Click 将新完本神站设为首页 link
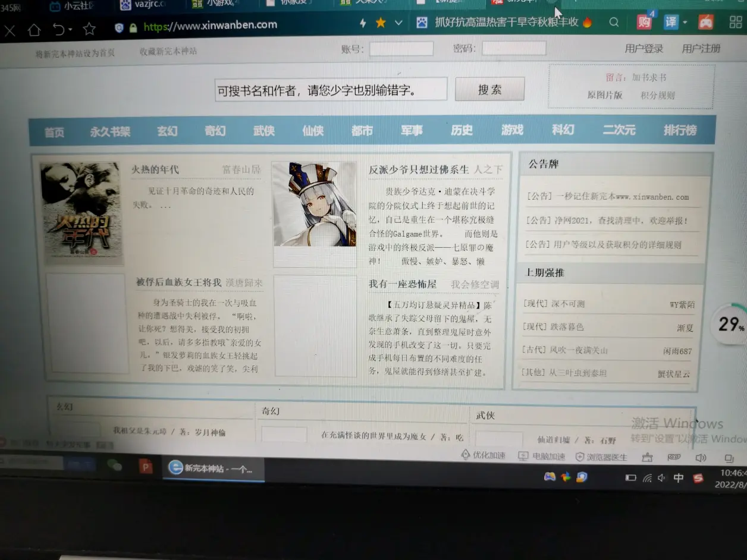 click(x=76, y=53)
